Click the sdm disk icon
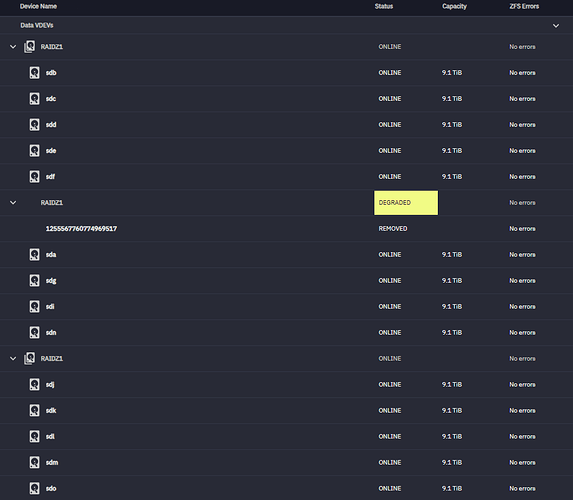 pyautogui.click(x=34, y=462)
